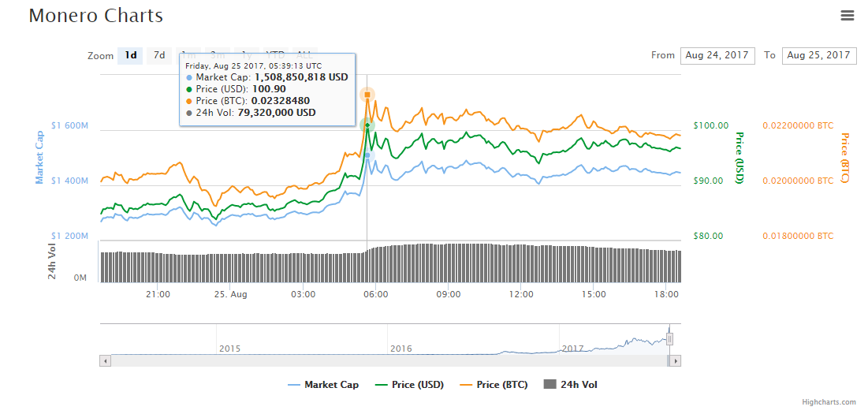Toggle the Price (BTC) legend series
The image size is (868, 414).
494,385
